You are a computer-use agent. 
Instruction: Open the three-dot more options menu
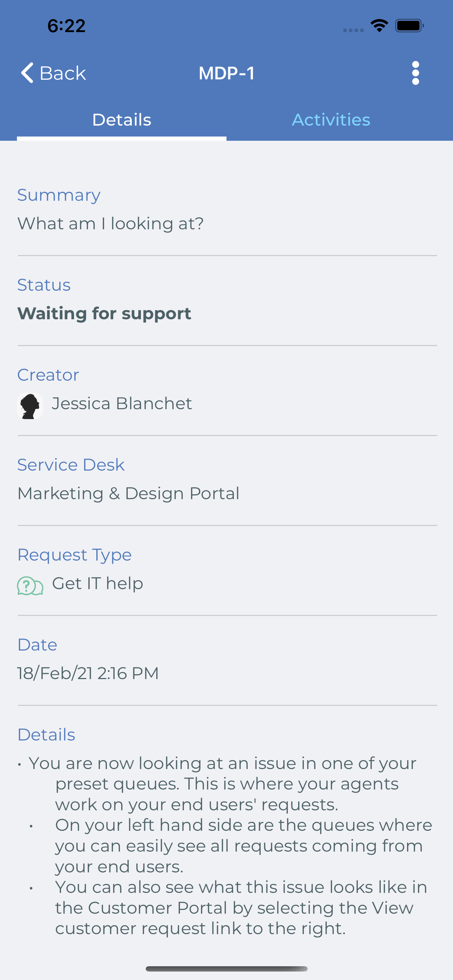tap(415, 73)
